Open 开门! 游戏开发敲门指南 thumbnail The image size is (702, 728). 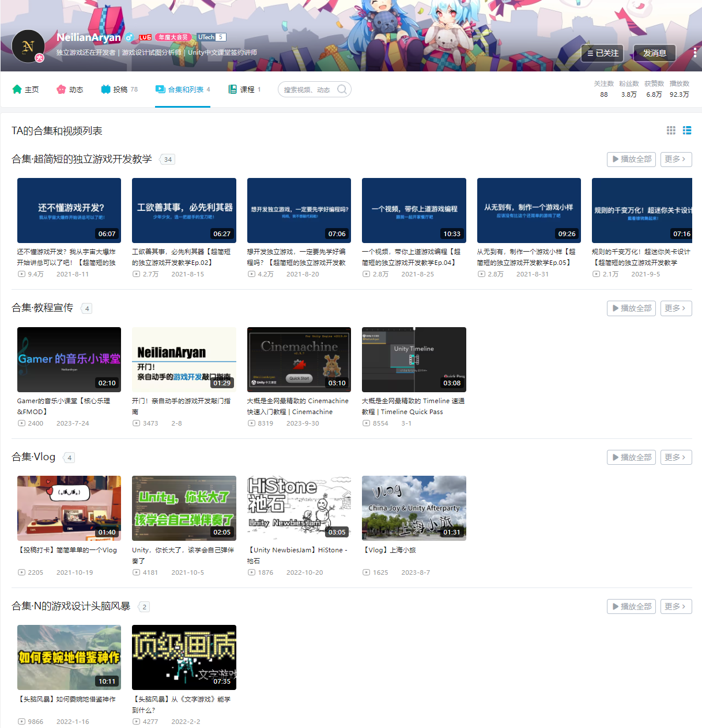(x=184, y=359)
